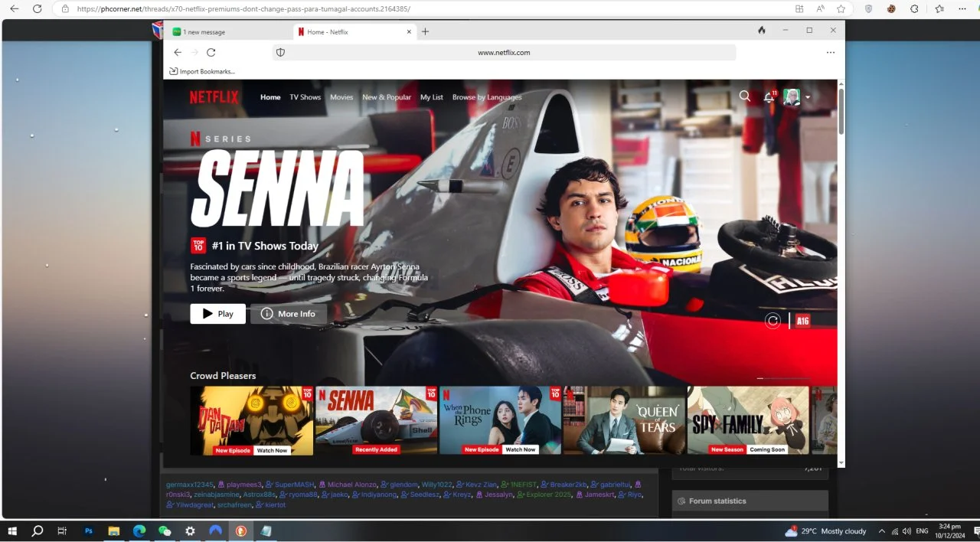Go to Netflix Home nav item

pyautogui.click(x=270, y=97)
